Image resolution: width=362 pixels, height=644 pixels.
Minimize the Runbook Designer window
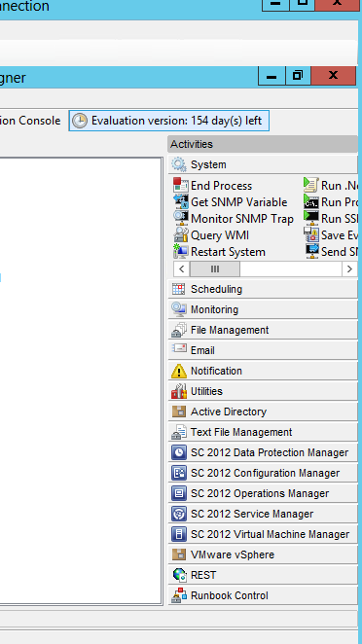click(271, 76)
